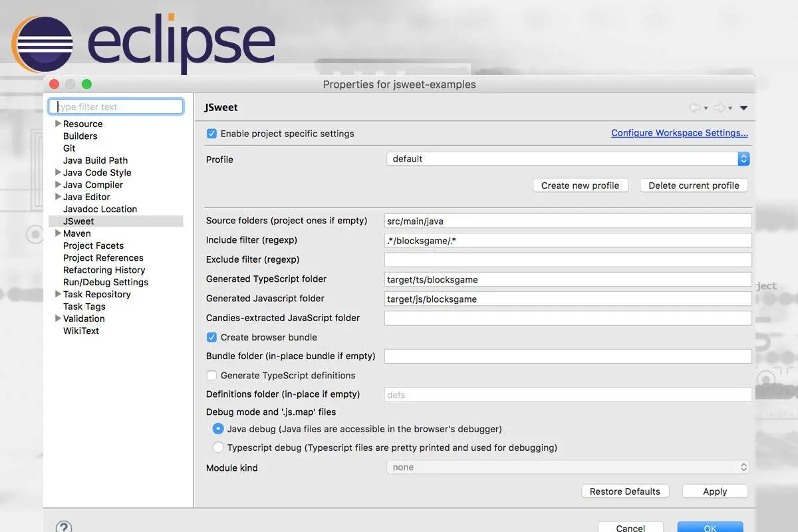
Task: Click Create new profile button
Action: pyautogui.click(x=580, y=186)
